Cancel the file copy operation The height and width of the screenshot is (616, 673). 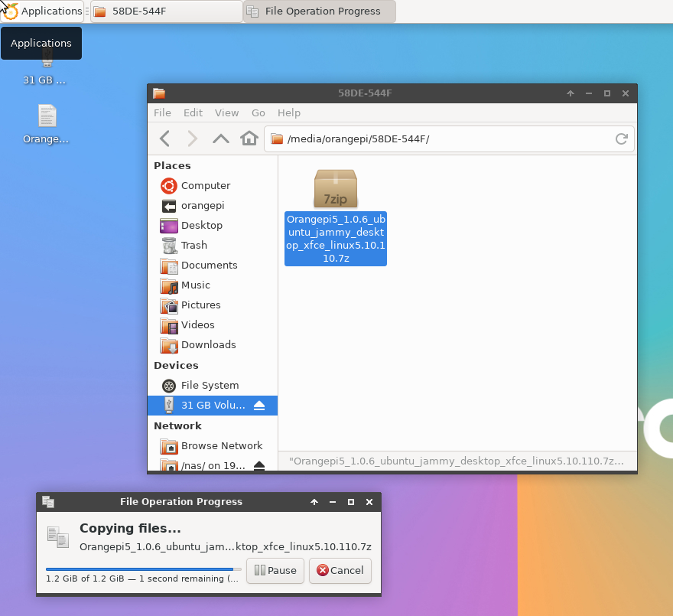click(340, 570)
